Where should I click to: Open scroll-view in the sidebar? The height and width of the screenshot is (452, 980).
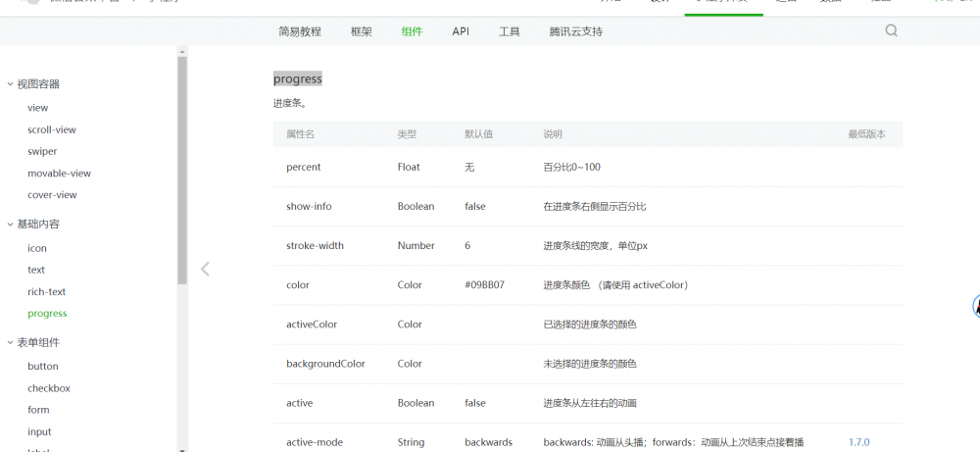[52, 129]
